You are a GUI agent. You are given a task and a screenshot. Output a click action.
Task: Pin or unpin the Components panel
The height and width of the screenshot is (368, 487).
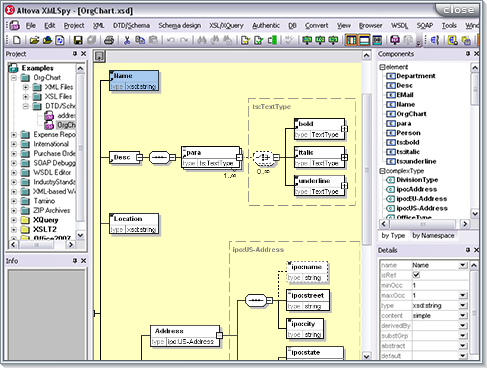click(468, 53)
